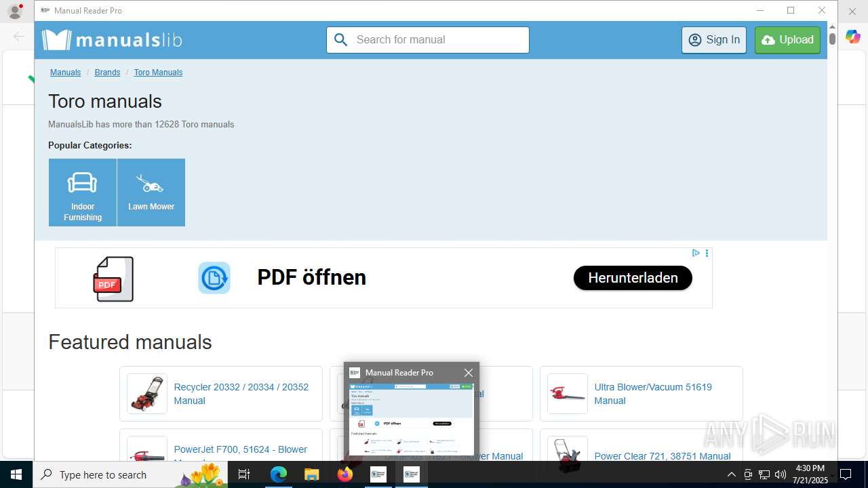Click the Copilot icon in background browser
Image resolution: width=868 pixels, height=488 pixels.
click(853, 37)
